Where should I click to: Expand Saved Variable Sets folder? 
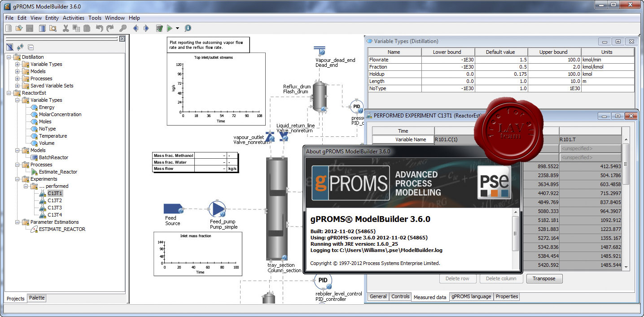click(18, 86)
